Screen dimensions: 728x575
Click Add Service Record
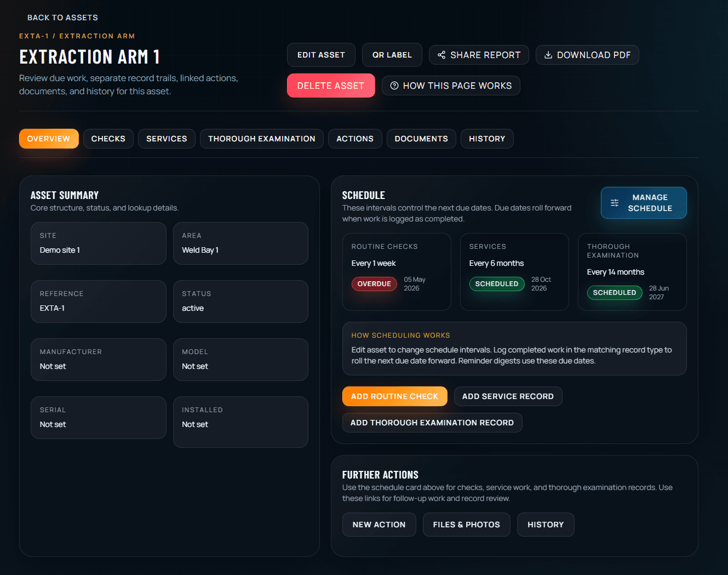(508, 396)
